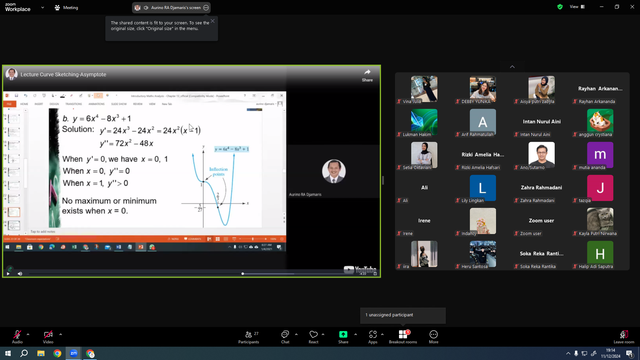Image resolution: width=640 pixels, height=360 pixels.
Task: Select the highlighted slide thumbnail in PowerPoint
Action: click(13, 212)
